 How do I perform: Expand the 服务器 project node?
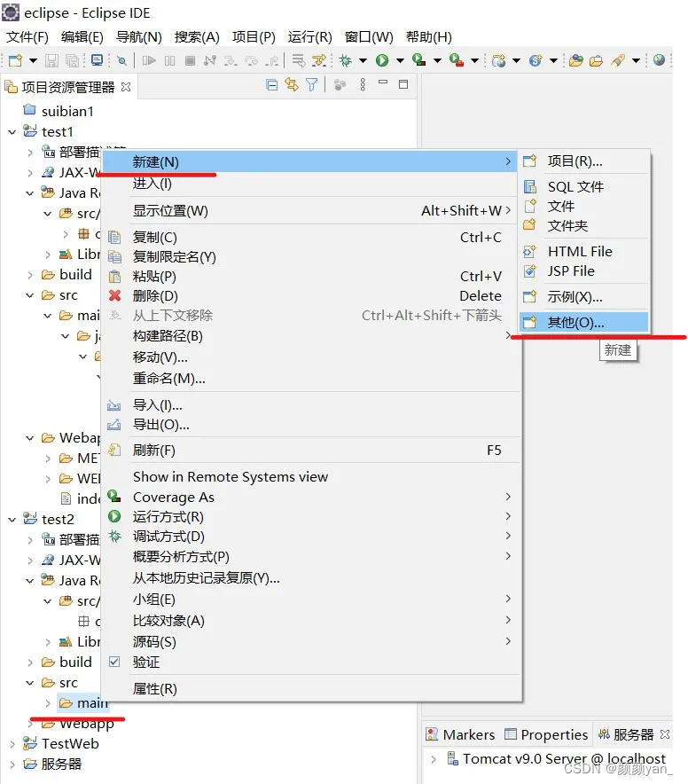coord(12,764)
